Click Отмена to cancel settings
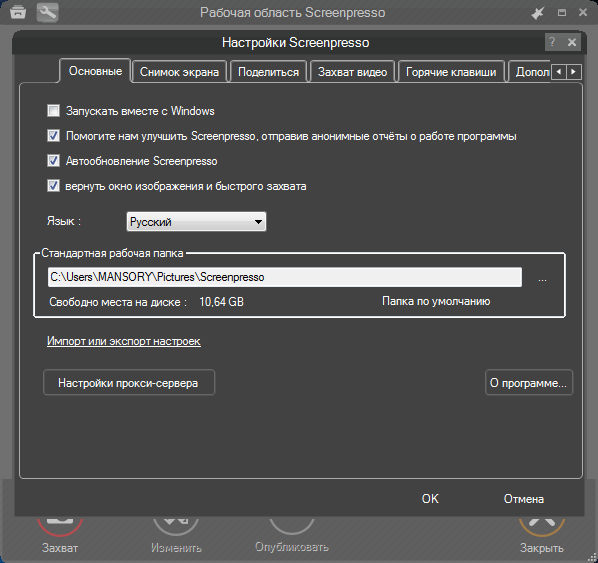 (x=524, y=499)
